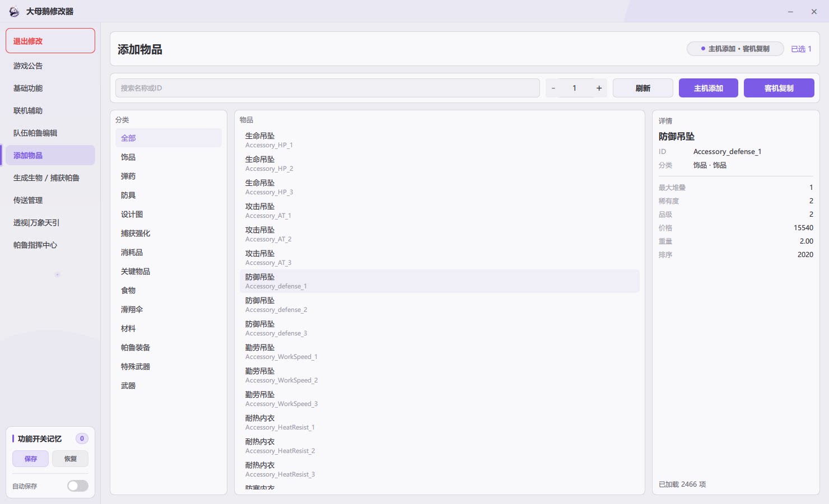Go to 联机辅助 in the sidebar
The height and width of the screenshot is (504, 829).
(x=50, y=111)
